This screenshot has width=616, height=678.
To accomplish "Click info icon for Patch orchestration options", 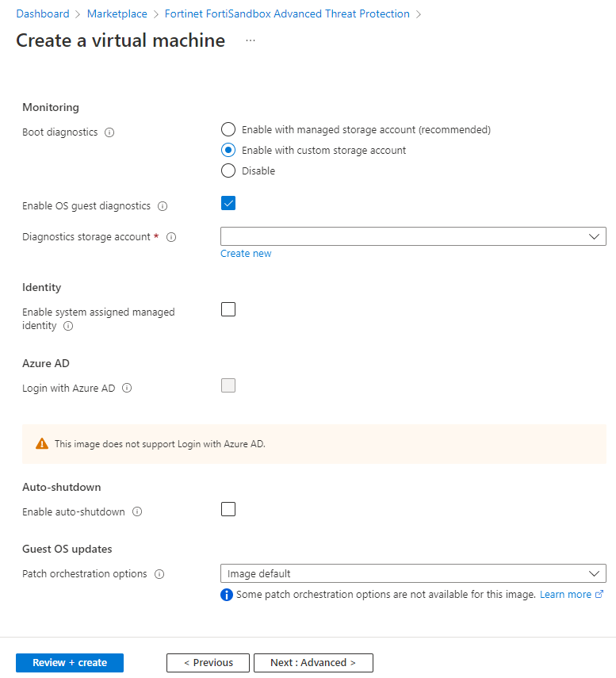I will pos(159,574).
